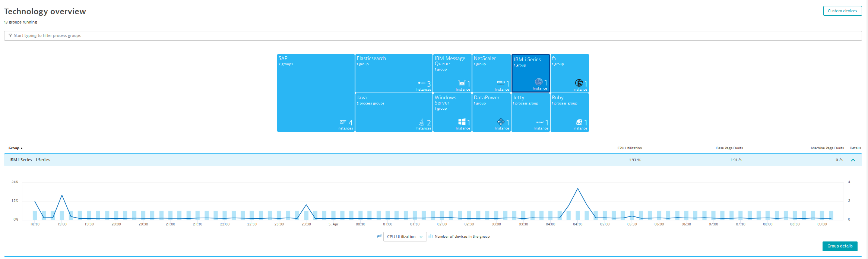Click the Technology overview heading
Viewport: 868px width, 259px height.
point(45,12)
